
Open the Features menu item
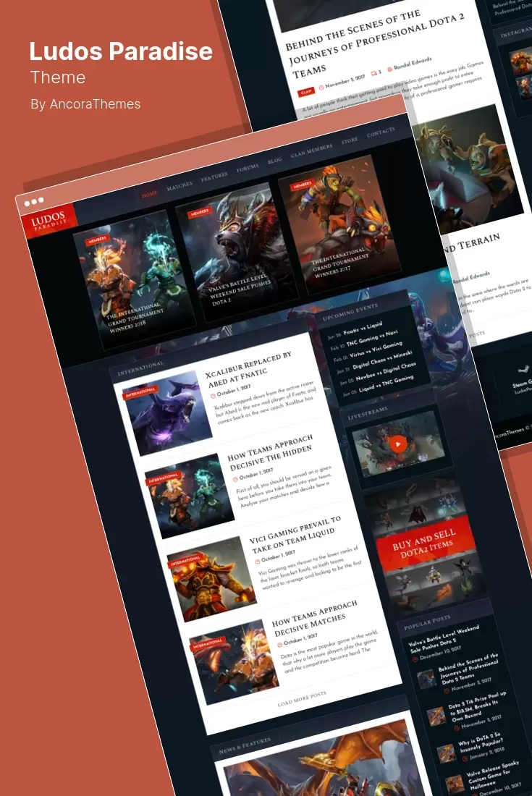pos(214,177)
